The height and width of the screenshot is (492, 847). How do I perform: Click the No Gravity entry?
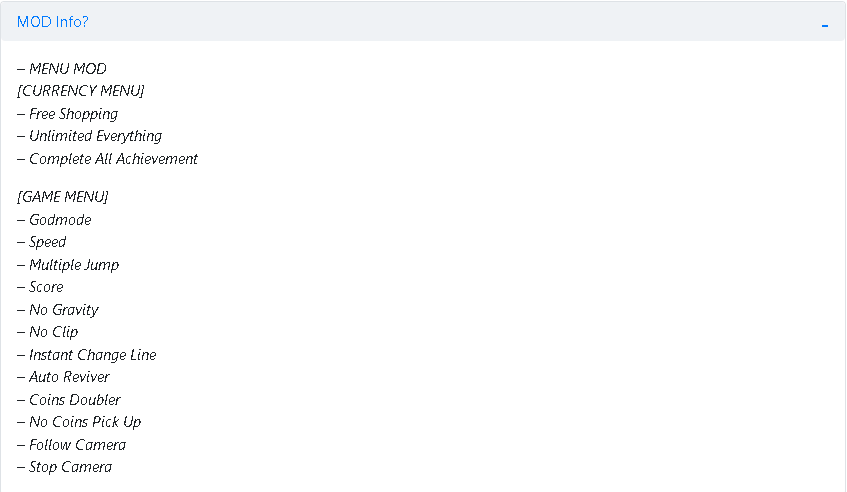[58, 310]
